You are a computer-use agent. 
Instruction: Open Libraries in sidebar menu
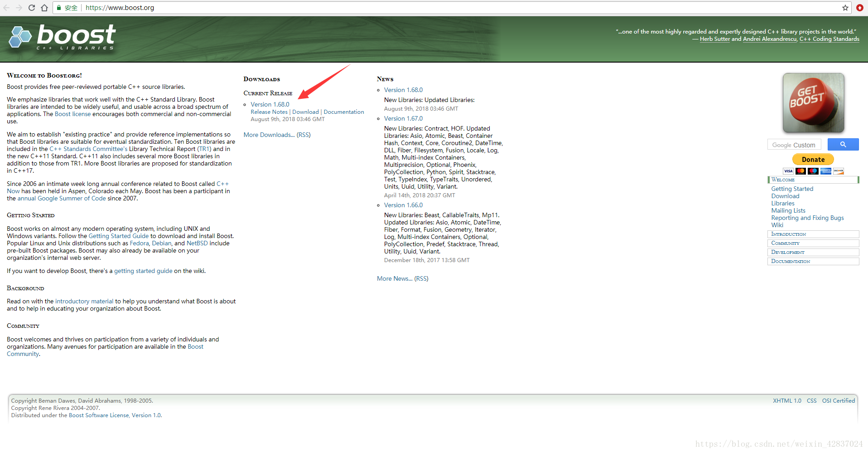pos(783,203)
